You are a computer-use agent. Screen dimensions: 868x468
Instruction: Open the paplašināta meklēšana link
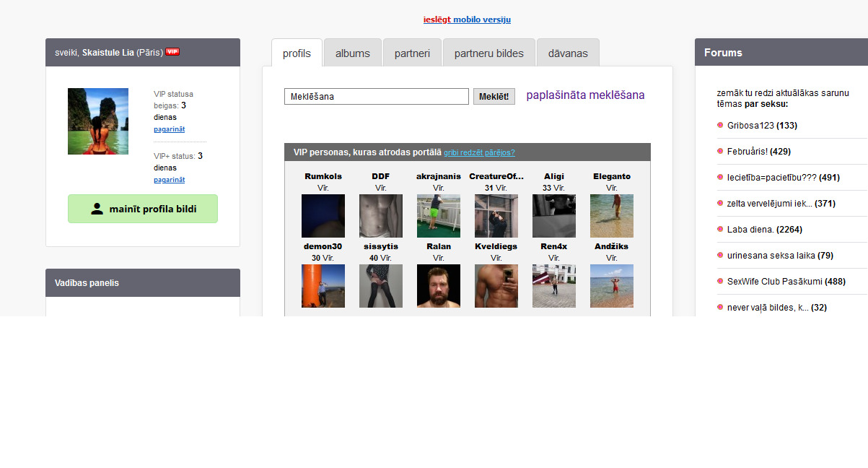pyautogui.click(x=585, y=95)
